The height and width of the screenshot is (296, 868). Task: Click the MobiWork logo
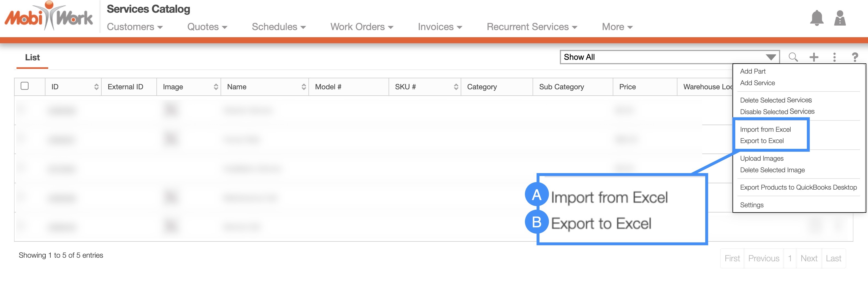[49, 17]
